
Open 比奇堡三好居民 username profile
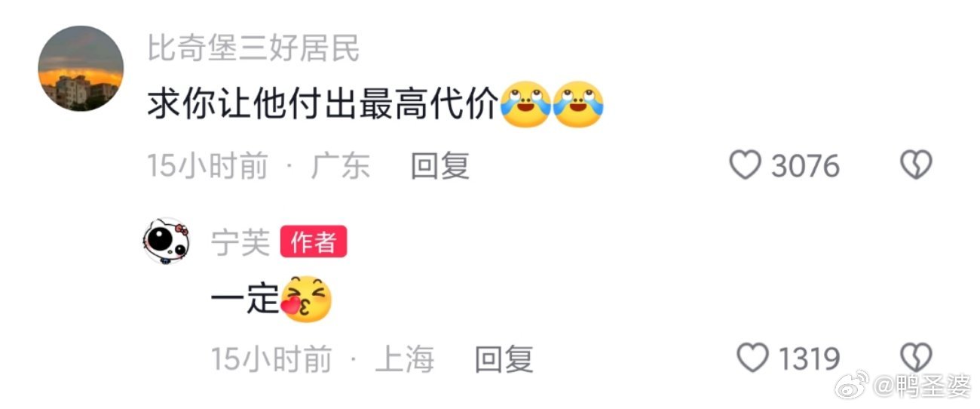pos(253,48)
